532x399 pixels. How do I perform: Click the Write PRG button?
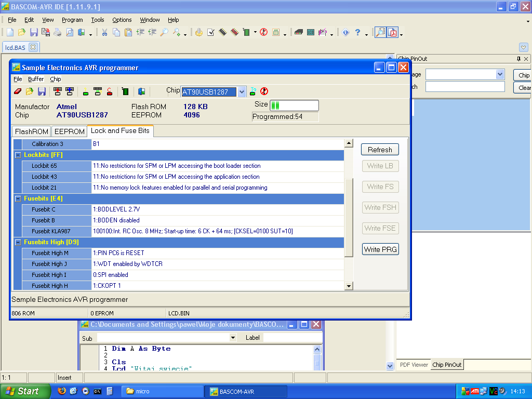[380, 249]
